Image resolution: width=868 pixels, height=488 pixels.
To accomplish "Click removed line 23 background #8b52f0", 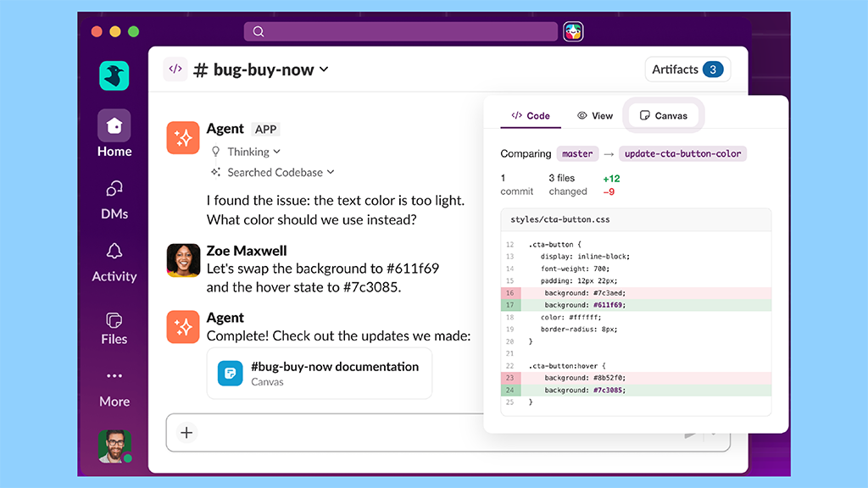I will click(x=636, y=378).
